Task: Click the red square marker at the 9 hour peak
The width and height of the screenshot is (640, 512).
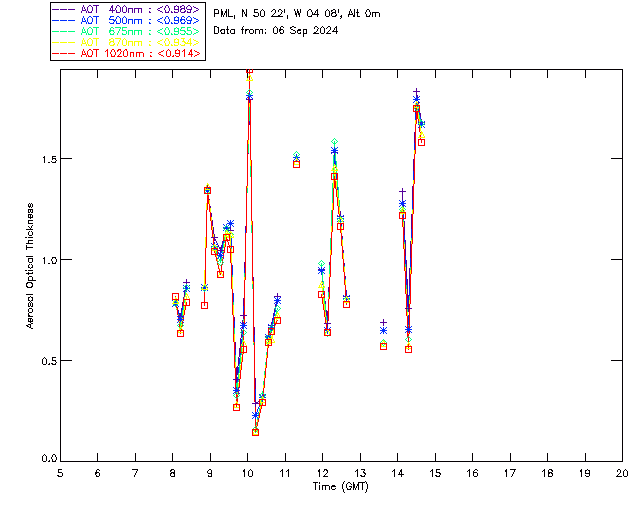Action: [x=207, y=191]
